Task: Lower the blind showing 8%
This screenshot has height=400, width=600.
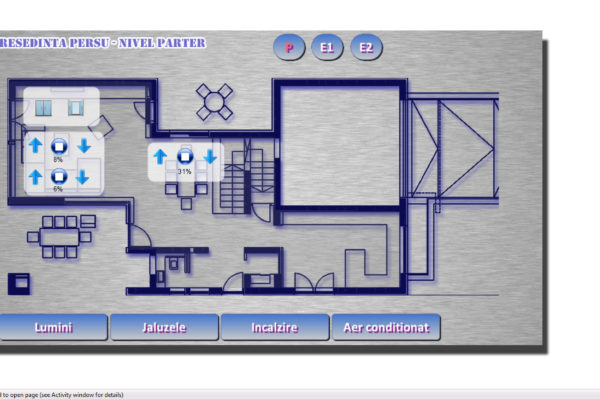Action: (84, 146)
